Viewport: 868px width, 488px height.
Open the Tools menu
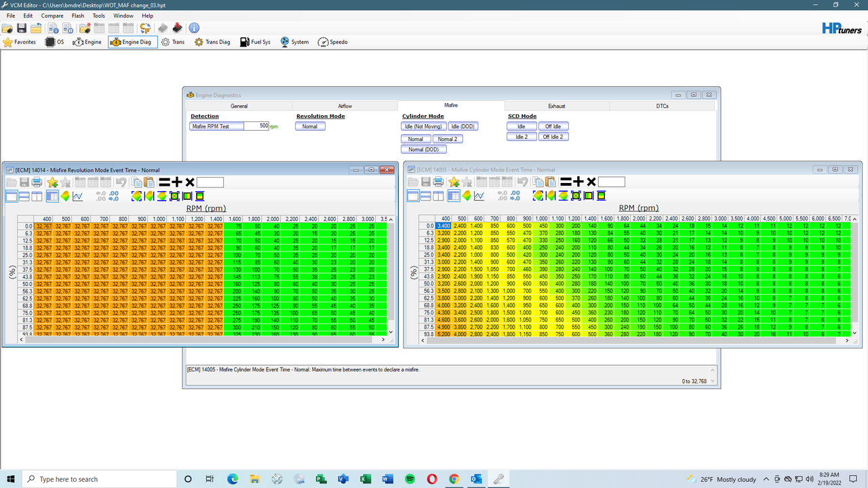click(x=99, y=16)
